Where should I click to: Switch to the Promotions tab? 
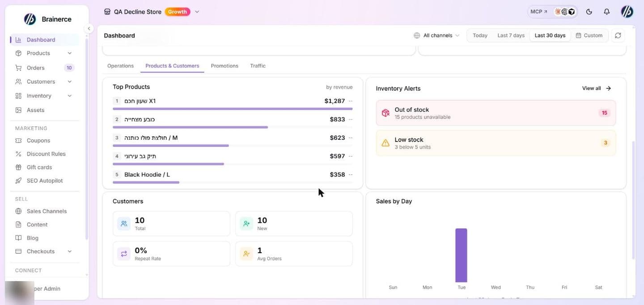[x=225, y=66]
